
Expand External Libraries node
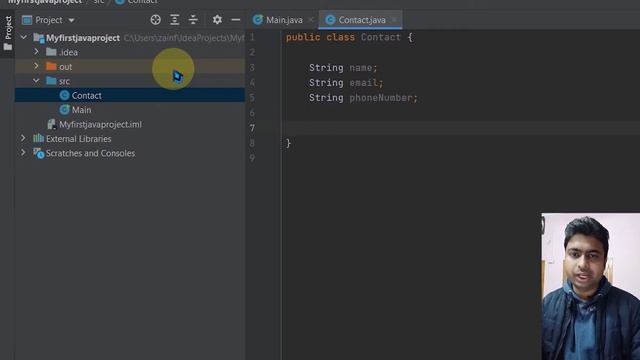pyautogui.click(x=23, y=138)
